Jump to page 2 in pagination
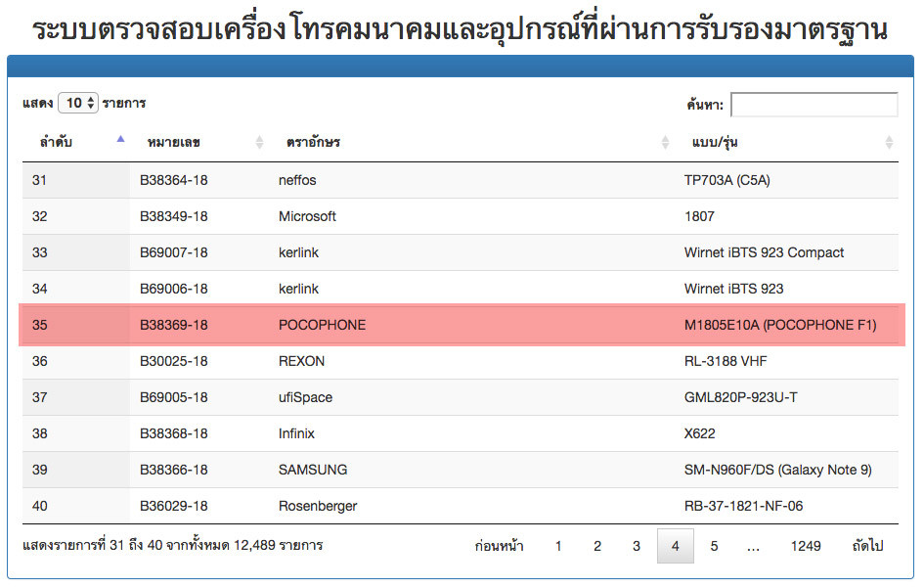 [x=597, y=546]
